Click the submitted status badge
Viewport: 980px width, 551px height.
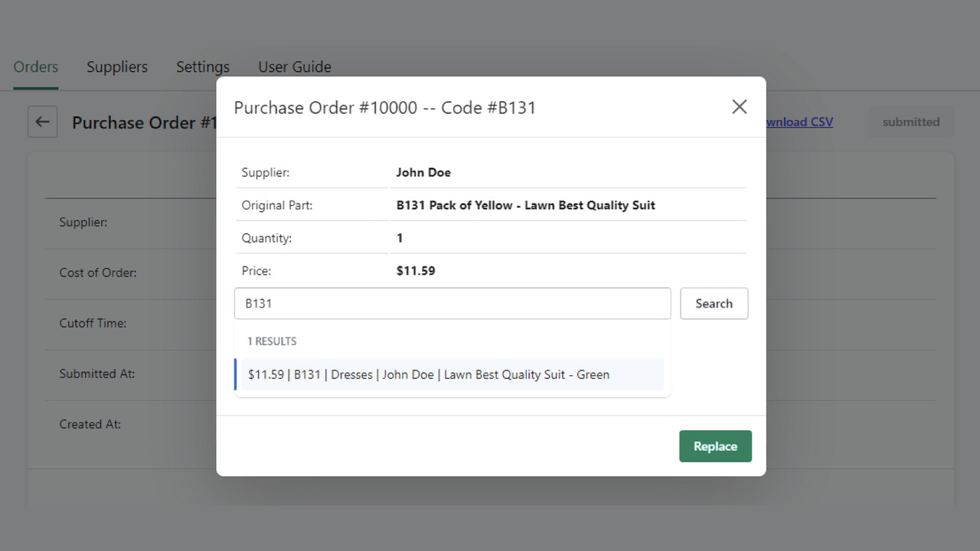(x=910, y=122)
